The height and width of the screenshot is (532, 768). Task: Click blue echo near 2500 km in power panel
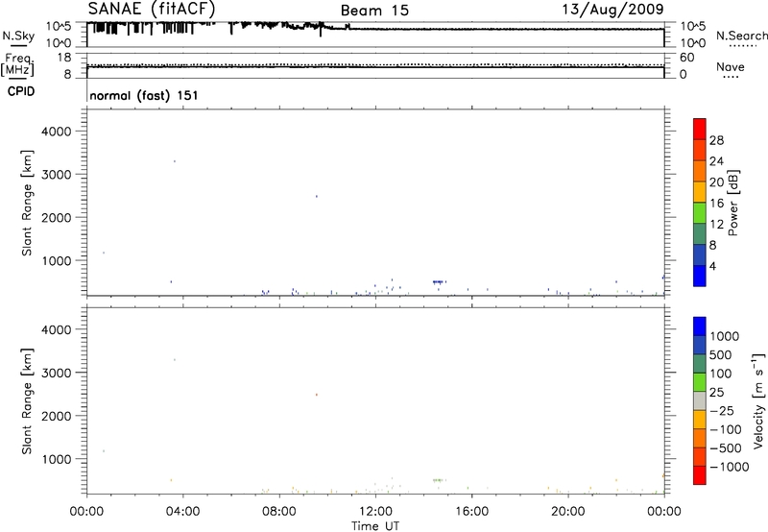(317, 196)
